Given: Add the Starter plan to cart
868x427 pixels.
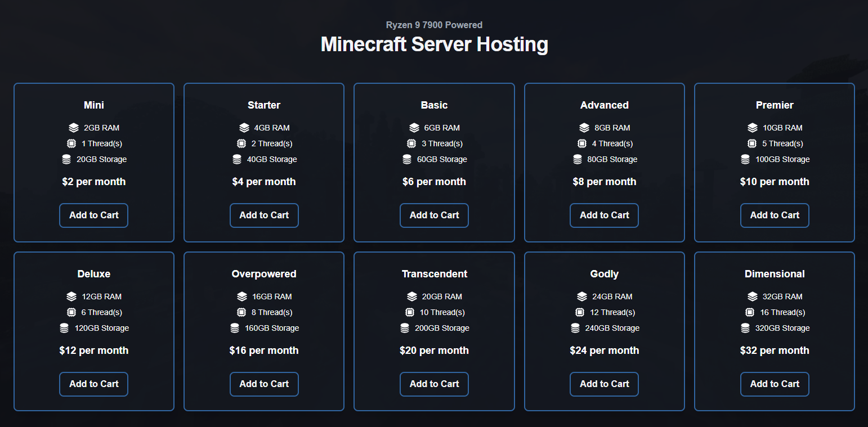Looking at the screenshot, I should (x=264, y=215).
